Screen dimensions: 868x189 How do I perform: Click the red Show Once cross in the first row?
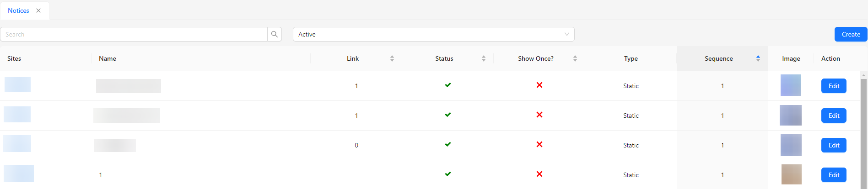point(539,85)
